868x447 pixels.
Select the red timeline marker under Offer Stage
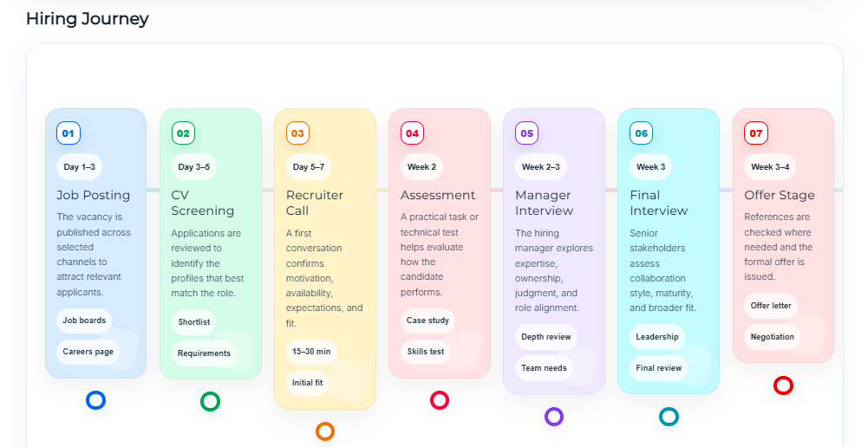(783, 385)
